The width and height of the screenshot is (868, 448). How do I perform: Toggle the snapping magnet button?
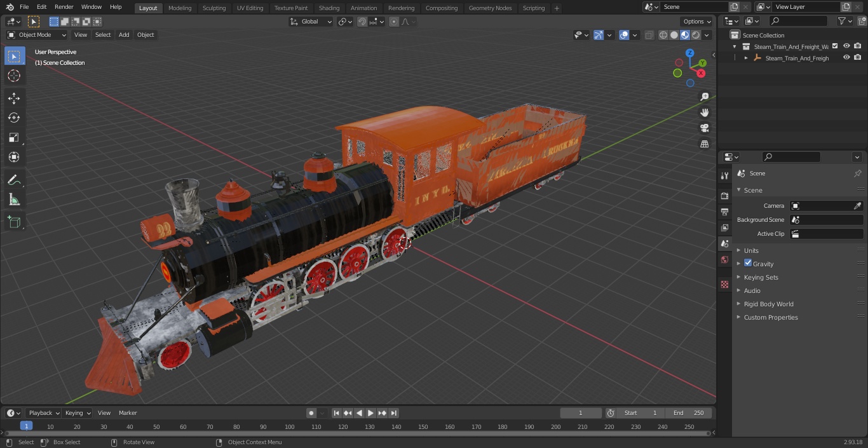point(362,22)
